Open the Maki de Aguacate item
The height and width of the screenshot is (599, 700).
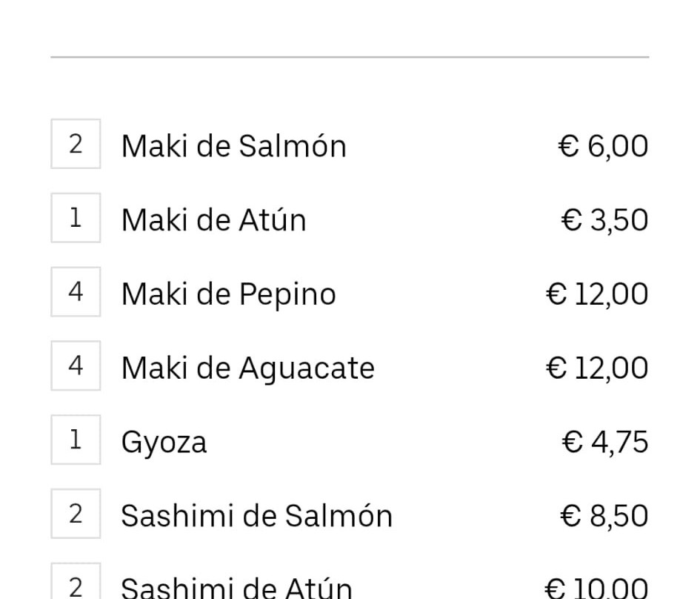pos(247,368)
